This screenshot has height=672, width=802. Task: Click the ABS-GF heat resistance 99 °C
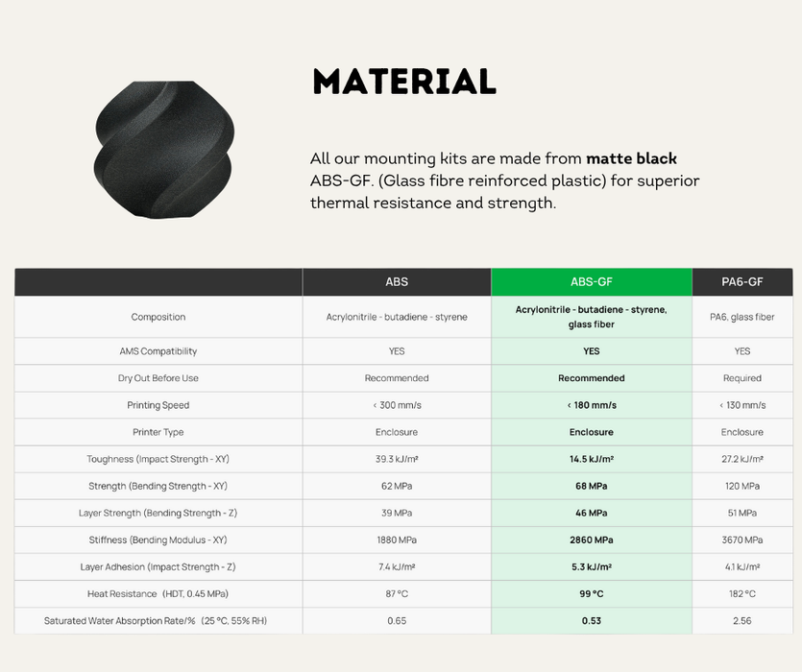592,593
